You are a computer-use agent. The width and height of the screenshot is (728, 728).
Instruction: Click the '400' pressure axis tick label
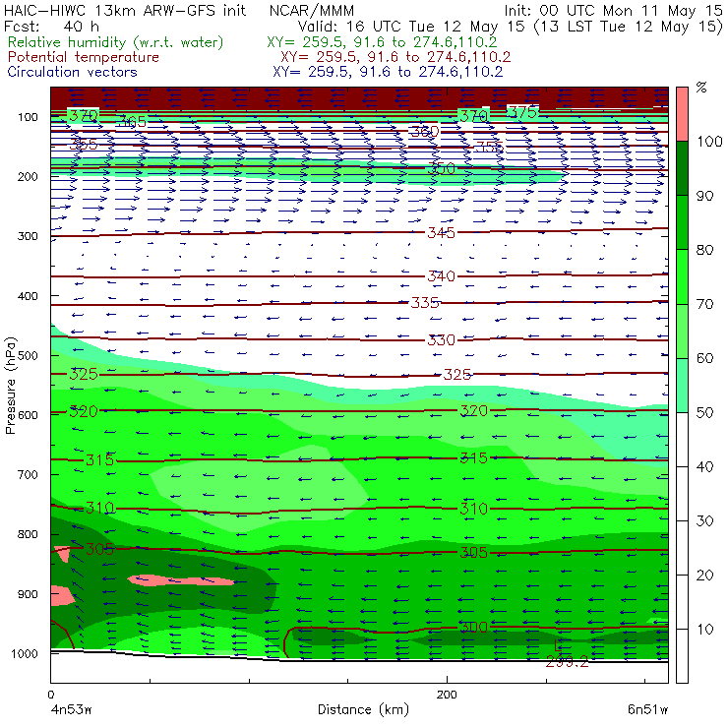[x=28, y=296]
